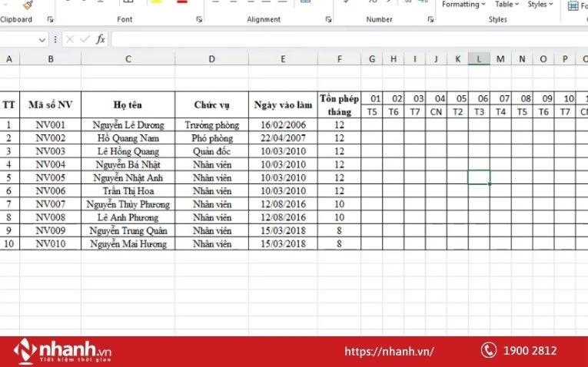Click the 'Quản đốc' cell
Screen dimensions: 588x367
(x=212, y=151)
